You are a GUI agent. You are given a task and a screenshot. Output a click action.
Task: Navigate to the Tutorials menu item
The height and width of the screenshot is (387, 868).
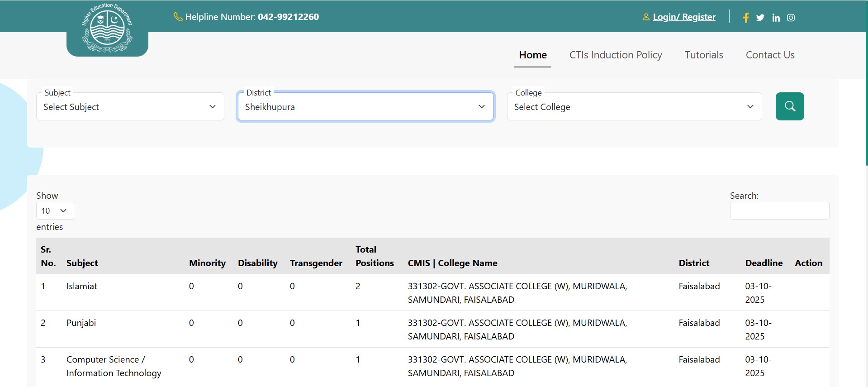tap(703, 55)
